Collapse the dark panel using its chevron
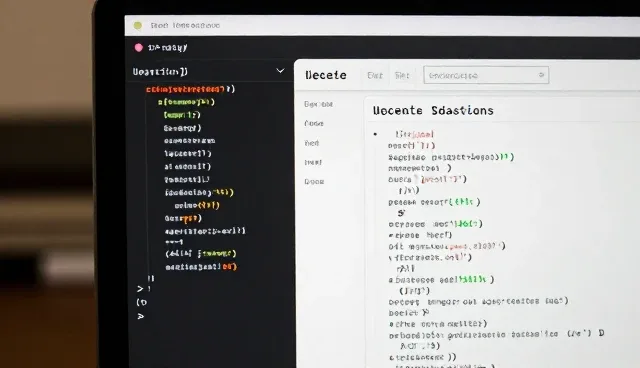640x368 pixels. point(280,71)
